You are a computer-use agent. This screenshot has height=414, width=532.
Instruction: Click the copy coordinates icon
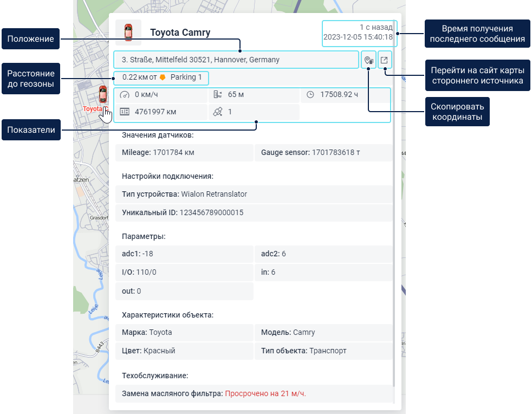point(368,60)
